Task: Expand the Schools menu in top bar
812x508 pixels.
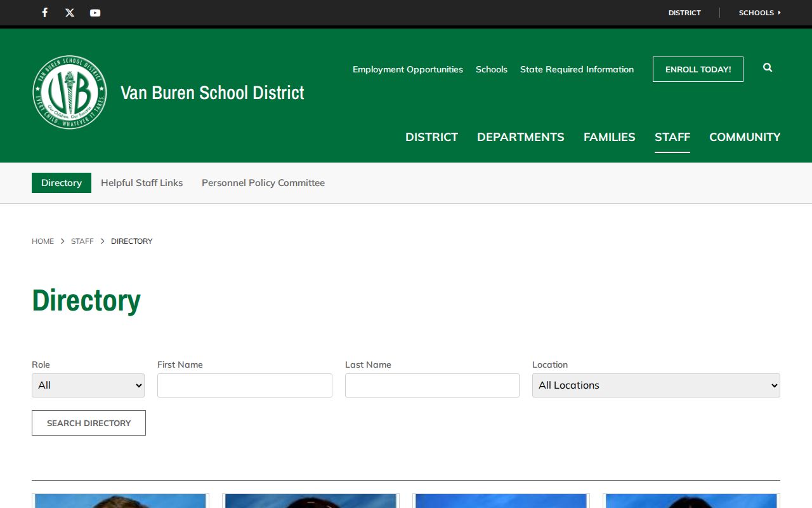Action: pyautogui.click(x=759, y=13)
